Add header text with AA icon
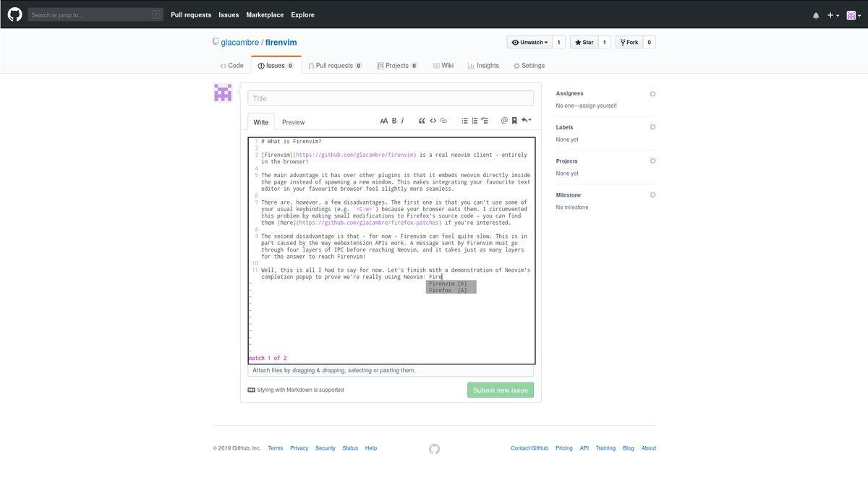Viewport: 868px width, 488px height. (384, 121)
